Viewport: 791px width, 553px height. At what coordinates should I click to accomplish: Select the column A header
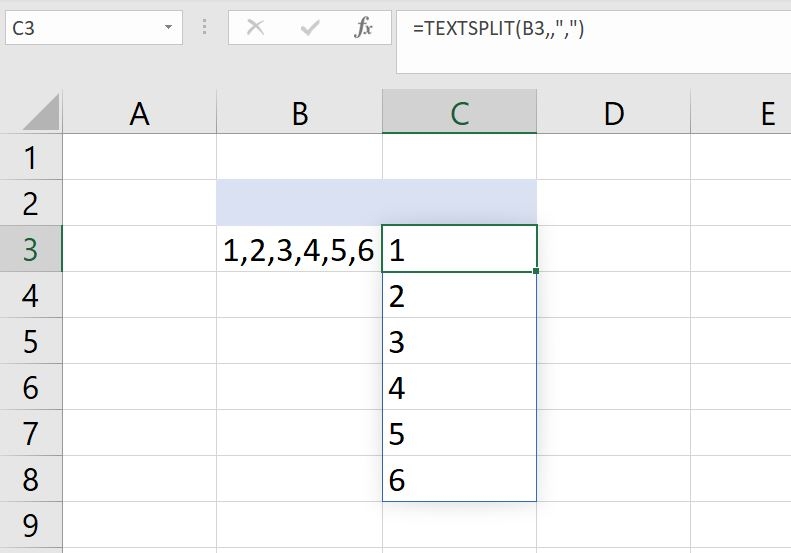pyautogui.click(x=140, y=112)
